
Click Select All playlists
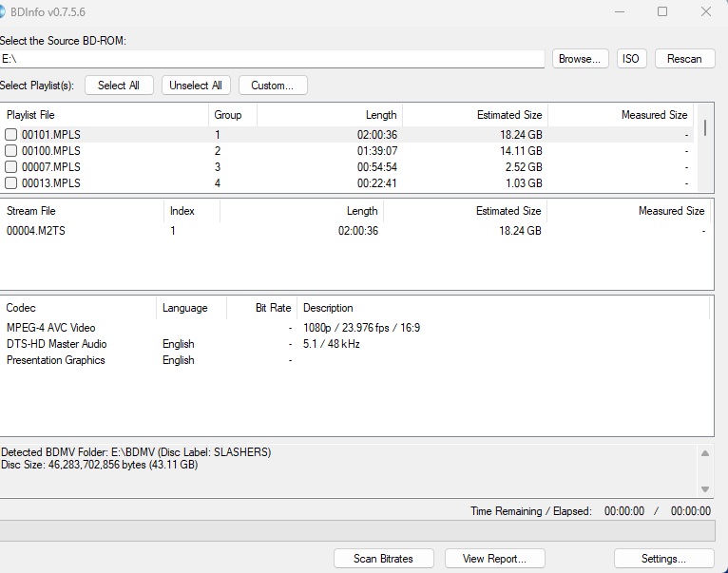[119, 86]
